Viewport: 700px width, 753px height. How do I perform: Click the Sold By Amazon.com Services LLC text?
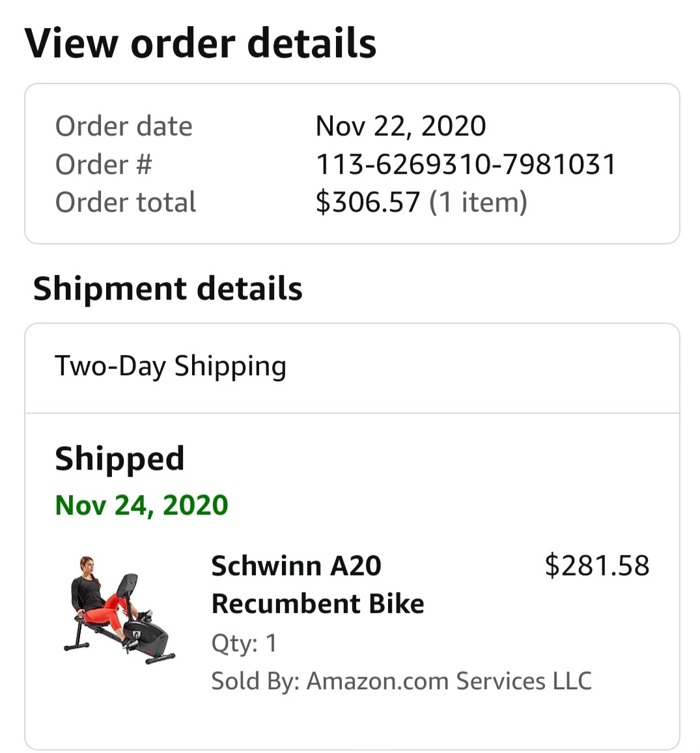(401, 681)
